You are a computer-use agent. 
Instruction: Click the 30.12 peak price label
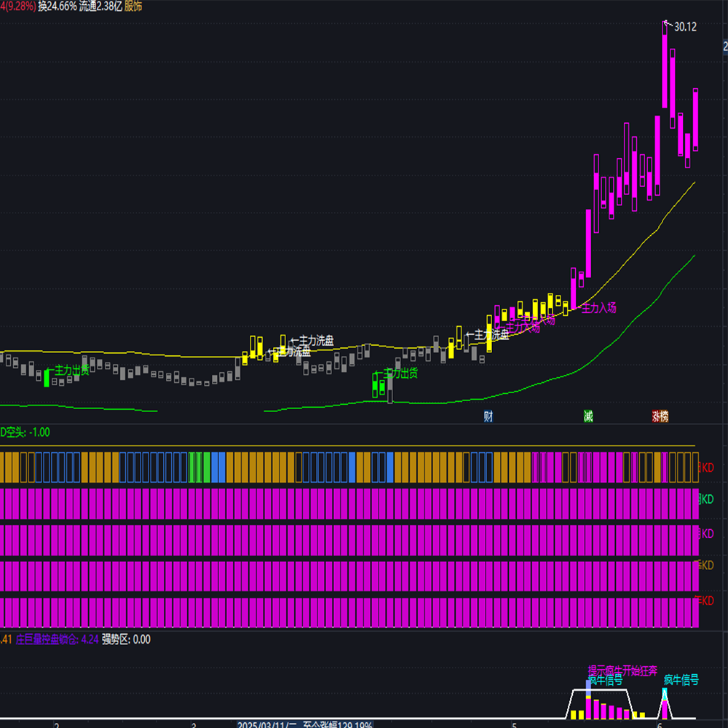point(685,27)
